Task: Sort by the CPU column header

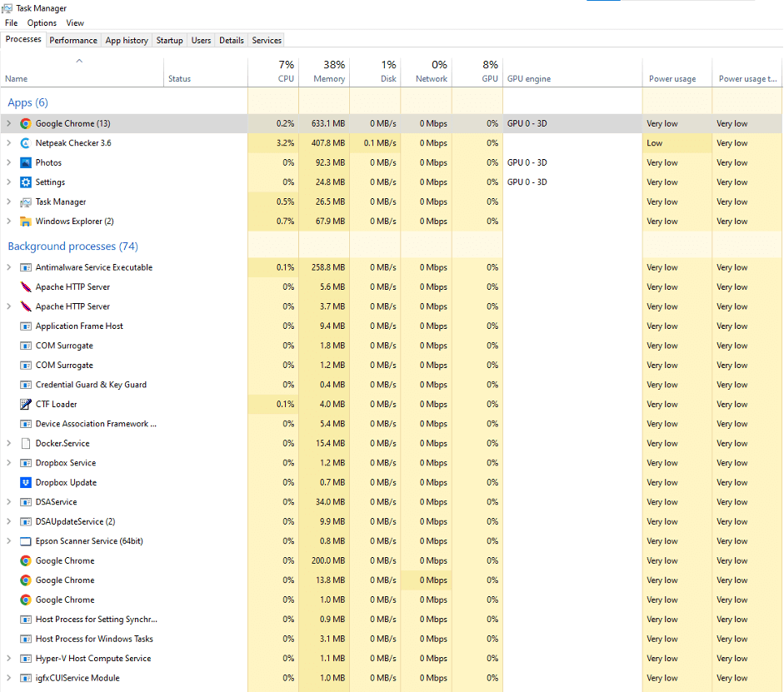Action: tap(273, 72)
